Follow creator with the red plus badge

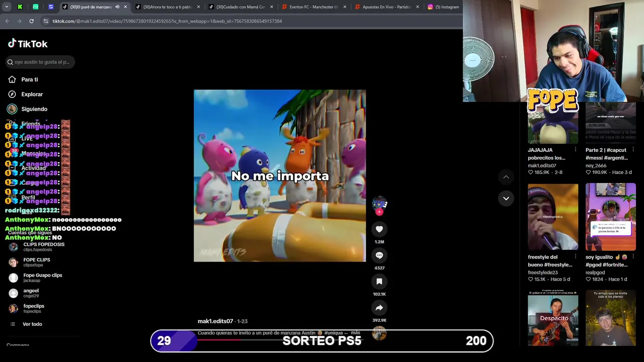click(379, 212)
